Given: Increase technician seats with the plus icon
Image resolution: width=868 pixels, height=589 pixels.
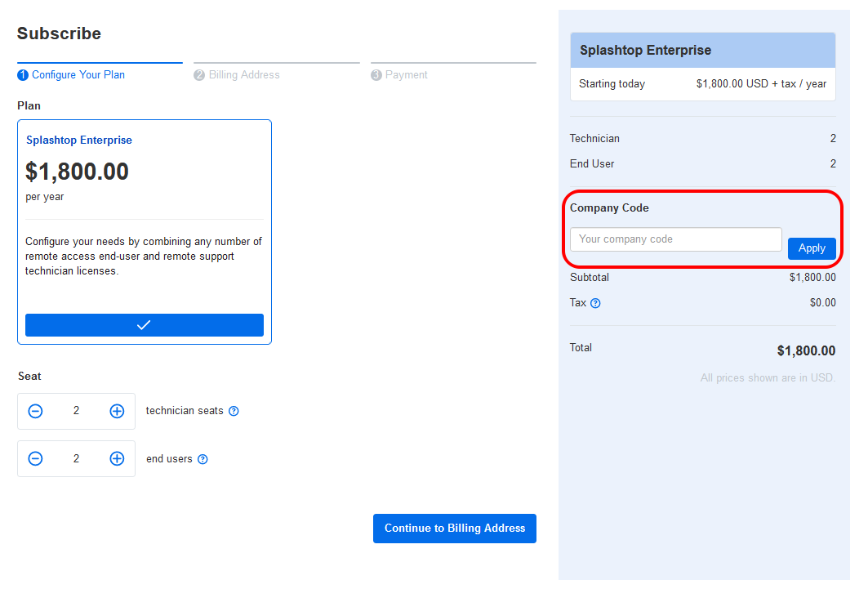Looking at the screenshot, I should click(117, 411).
